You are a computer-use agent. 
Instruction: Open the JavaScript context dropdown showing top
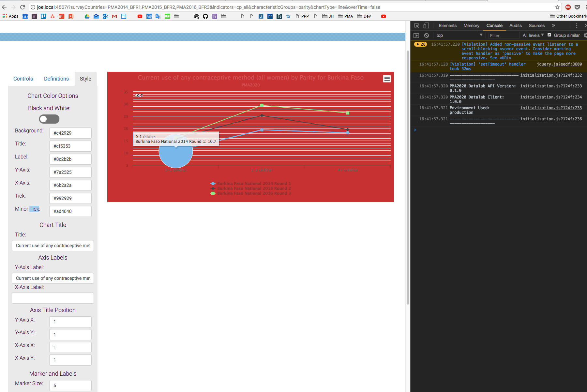(459, 35)
